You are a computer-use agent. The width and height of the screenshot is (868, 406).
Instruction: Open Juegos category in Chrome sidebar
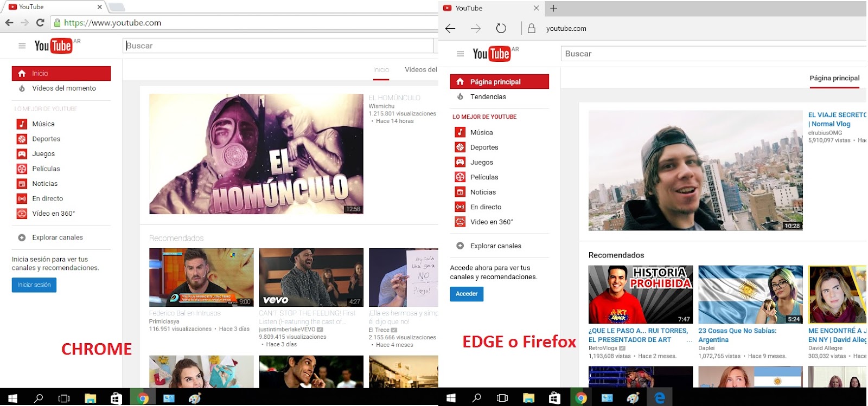point(43,153)
